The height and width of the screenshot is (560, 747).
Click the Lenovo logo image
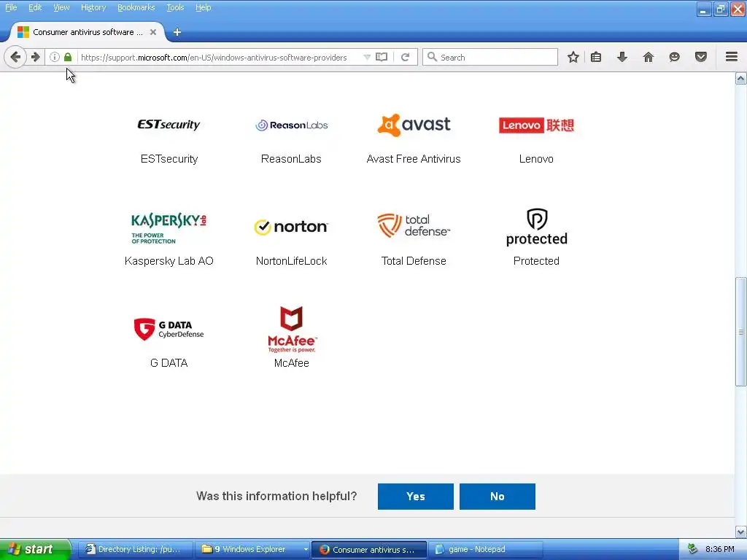536,125
